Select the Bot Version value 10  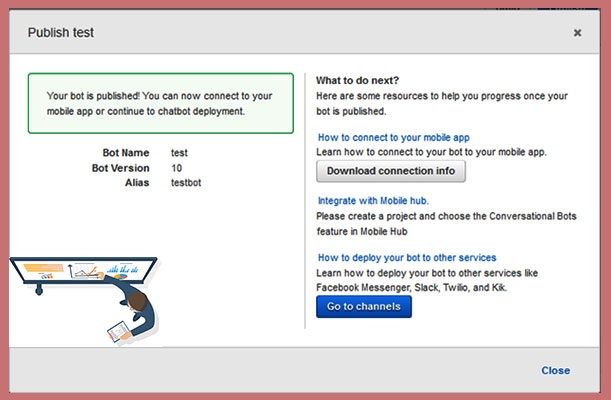click(x=177, y=168)
